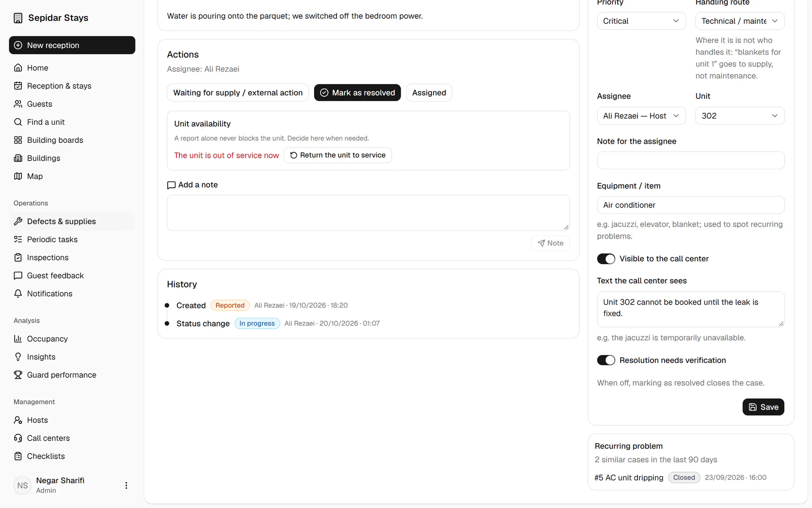Click the Reported badge in History
812x508 pixels.
pyautogui.click(x=230, y=305)
